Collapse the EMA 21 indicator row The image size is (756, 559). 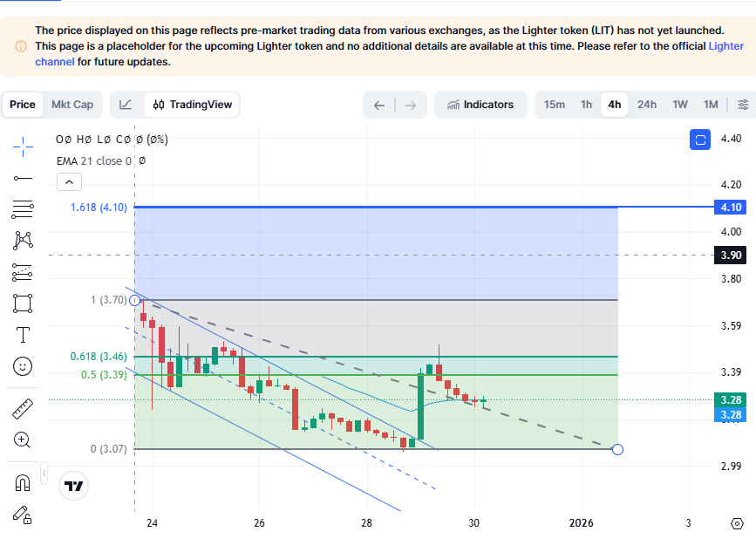click(x=69, y=181)
